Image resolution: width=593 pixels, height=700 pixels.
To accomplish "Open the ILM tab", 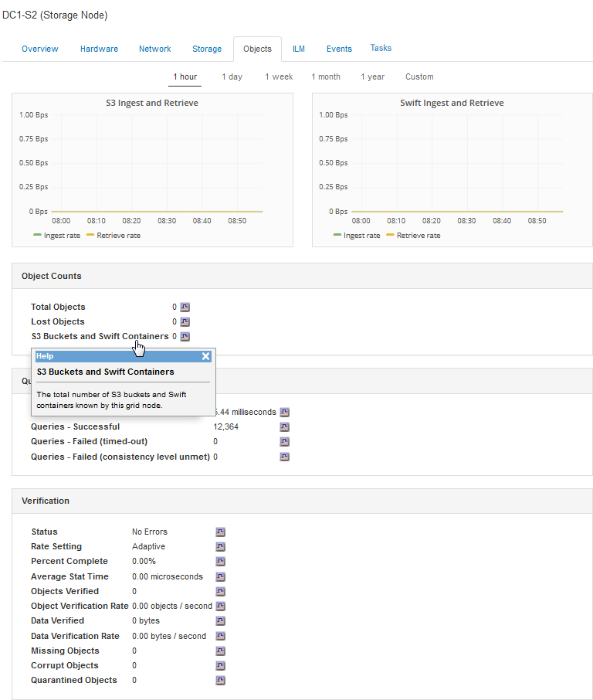I will 298,49.
